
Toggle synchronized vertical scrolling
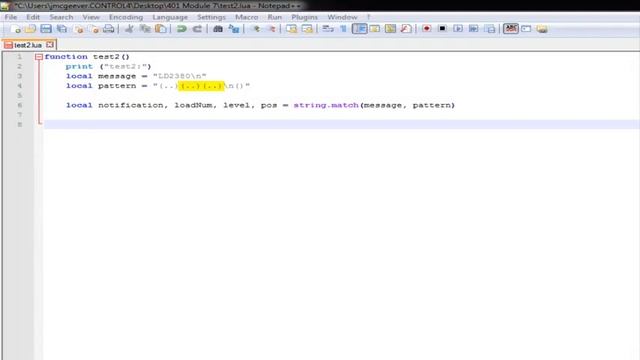[x=291, y=29]
